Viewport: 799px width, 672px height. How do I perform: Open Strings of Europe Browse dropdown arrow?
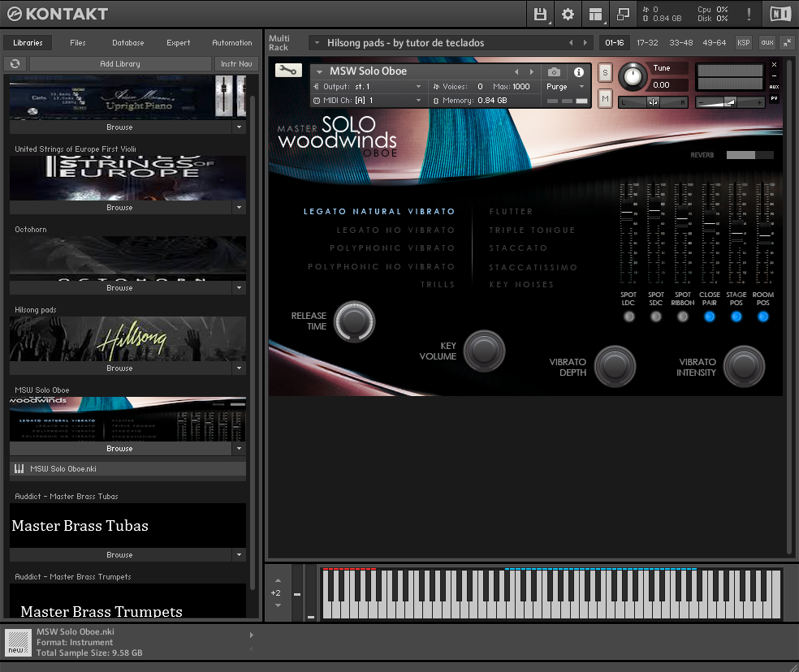click(239, 207)
